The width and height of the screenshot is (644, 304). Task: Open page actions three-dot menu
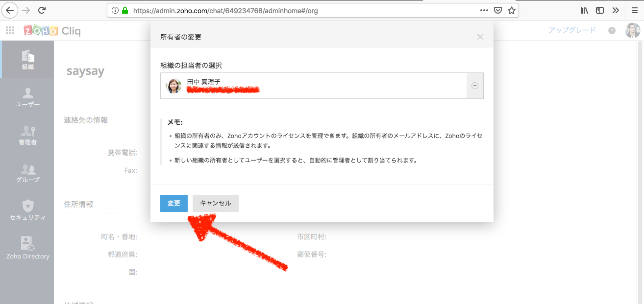coord(484,10)
